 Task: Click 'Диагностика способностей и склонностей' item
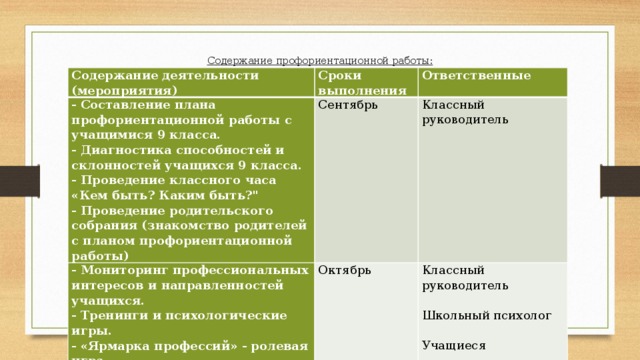point(186,158)
